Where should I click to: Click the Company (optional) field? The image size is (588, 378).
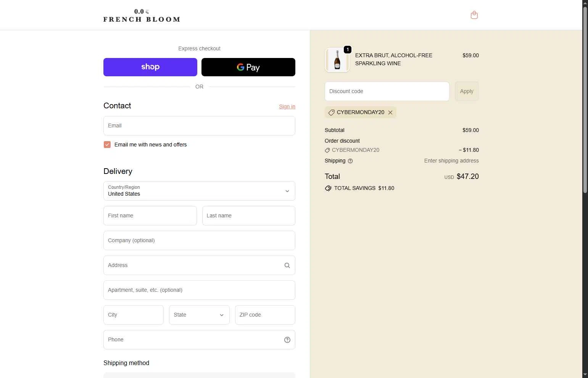[x=199, y=240]
